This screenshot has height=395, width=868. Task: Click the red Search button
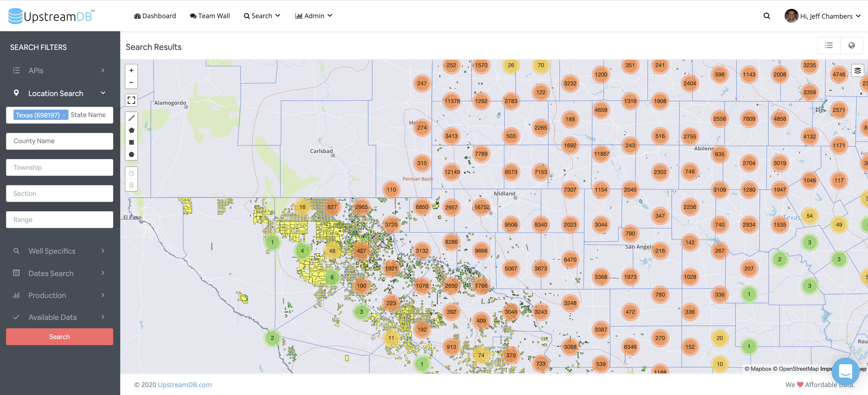coord(59,336)
